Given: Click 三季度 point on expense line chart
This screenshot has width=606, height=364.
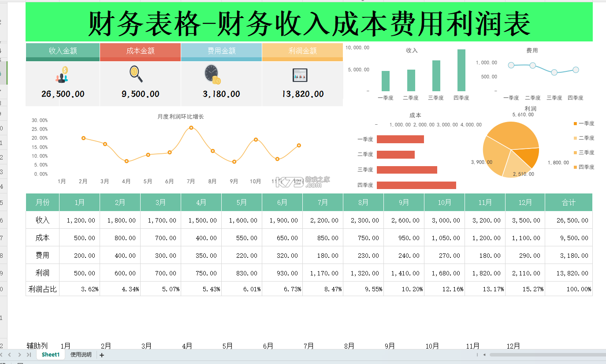Looking at the screenshot, I should (554, 72).
